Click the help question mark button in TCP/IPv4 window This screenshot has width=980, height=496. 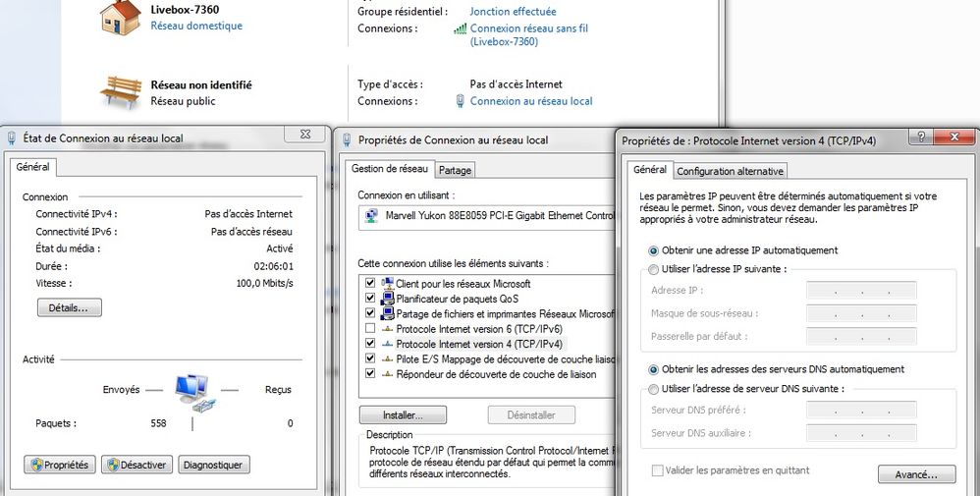coord(920,137)
